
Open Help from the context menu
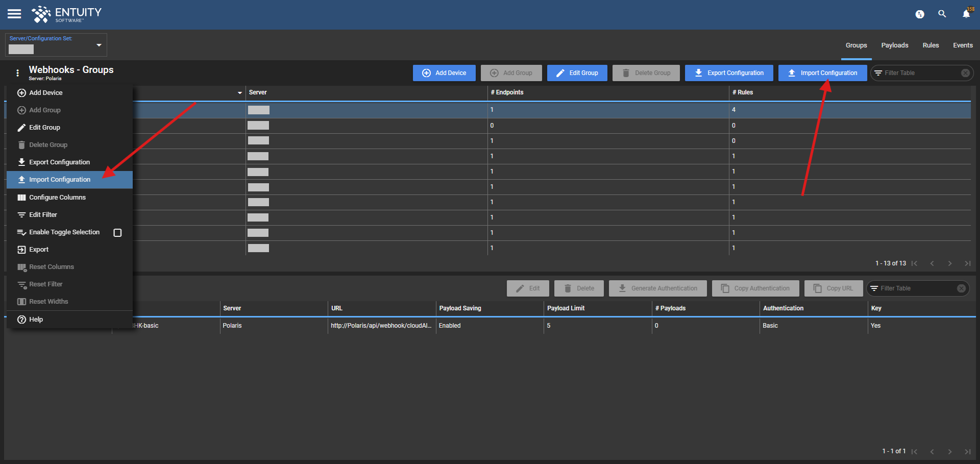[69, 320]
